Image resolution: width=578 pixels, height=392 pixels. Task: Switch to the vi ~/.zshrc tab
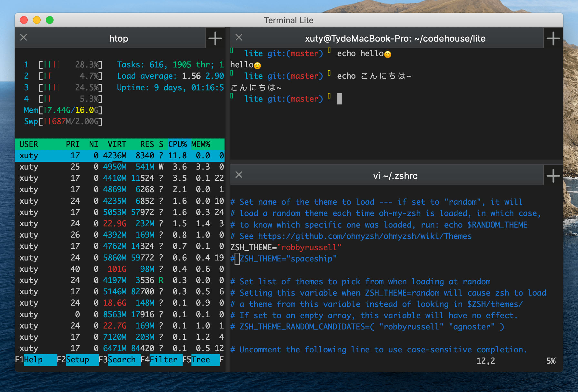pos(395,176)
